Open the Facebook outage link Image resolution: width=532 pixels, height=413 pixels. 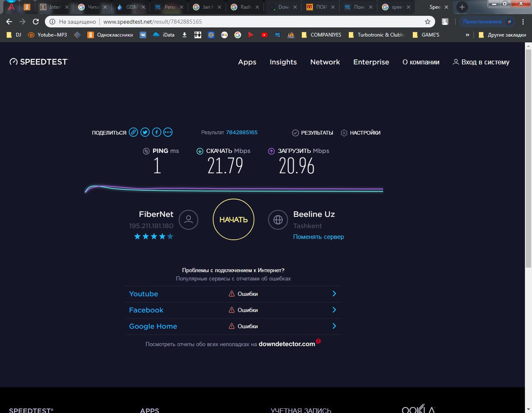(146, 310)
